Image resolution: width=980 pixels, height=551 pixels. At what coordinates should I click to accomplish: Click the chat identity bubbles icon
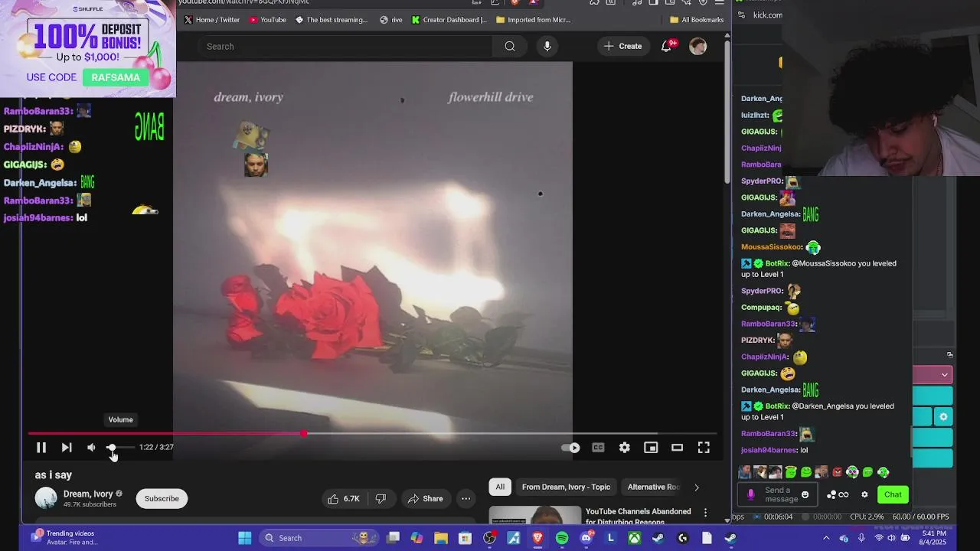pos(831,495)
